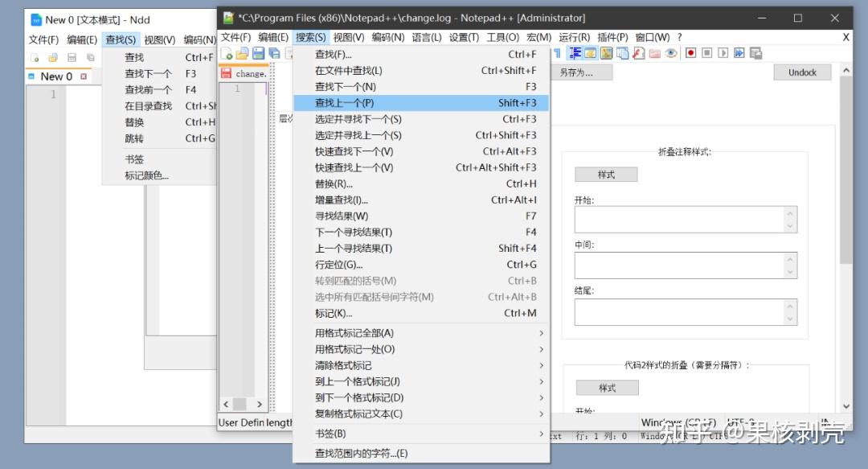
Task: Open 文件(F) menu in Ndd window
Action: click(x=43, y=40)
